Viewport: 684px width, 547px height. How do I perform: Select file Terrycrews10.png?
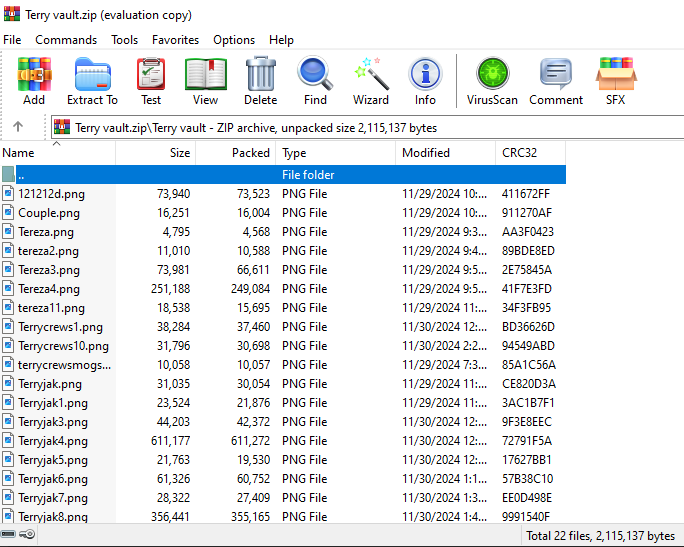point(63,346)
